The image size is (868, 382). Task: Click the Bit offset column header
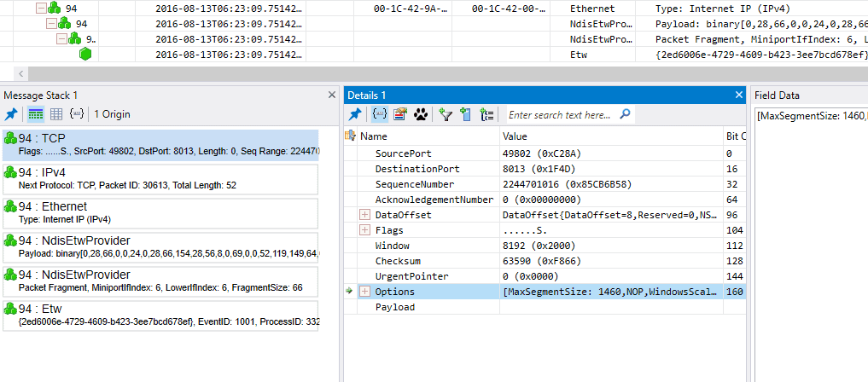tap(735, 136)
